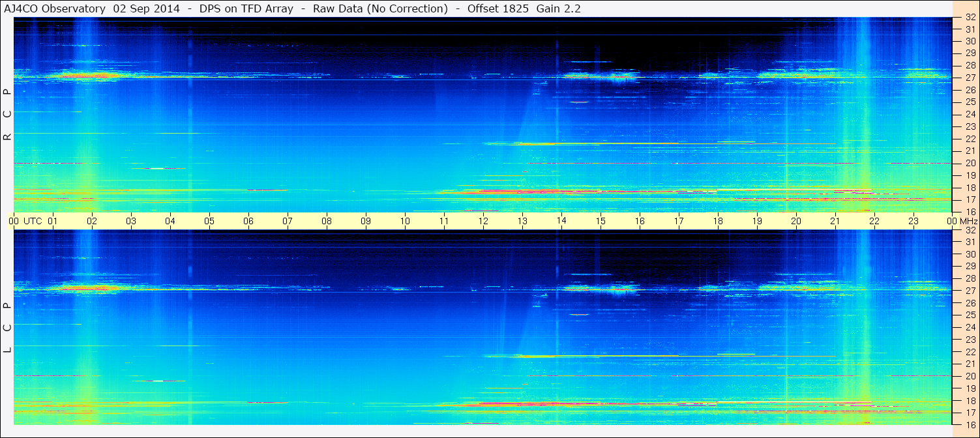This screenshot has height=438, width=980.
Task: Click the 14 hour marker on time axis
Action: click(561, 221)
